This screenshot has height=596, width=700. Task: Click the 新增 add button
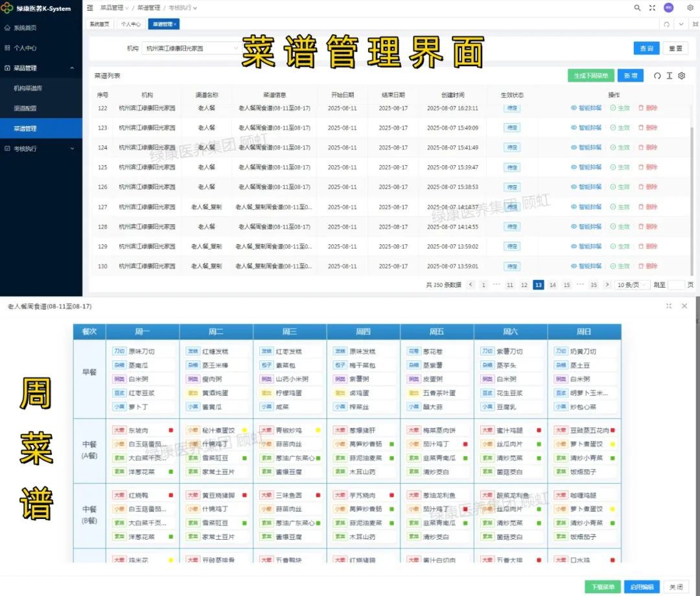(631, 76)
